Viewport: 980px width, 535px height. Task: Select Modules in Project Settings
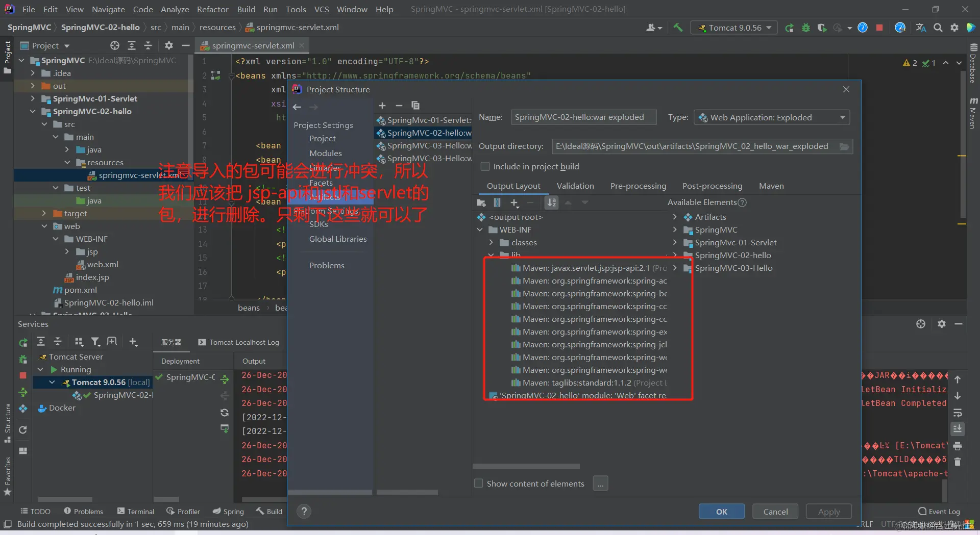coord(325,153)
